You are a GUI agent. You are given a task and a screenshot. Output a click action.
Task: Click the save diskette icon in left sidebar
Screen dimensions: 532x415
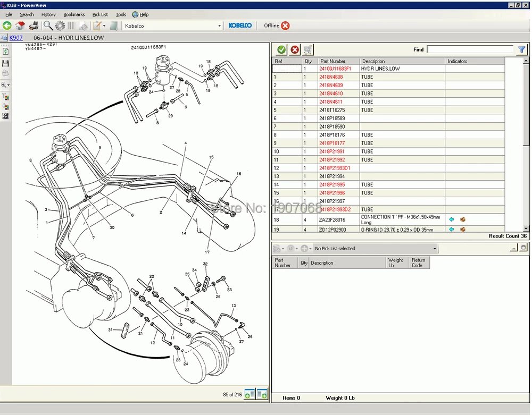point(5,63)
